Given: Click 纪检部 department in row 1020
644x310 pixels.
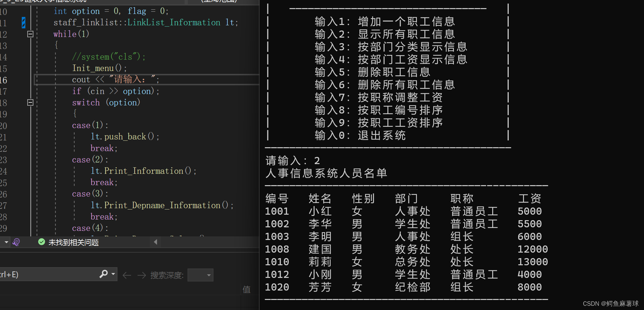Looking at the screenshot, I should [x=413, y=287].
